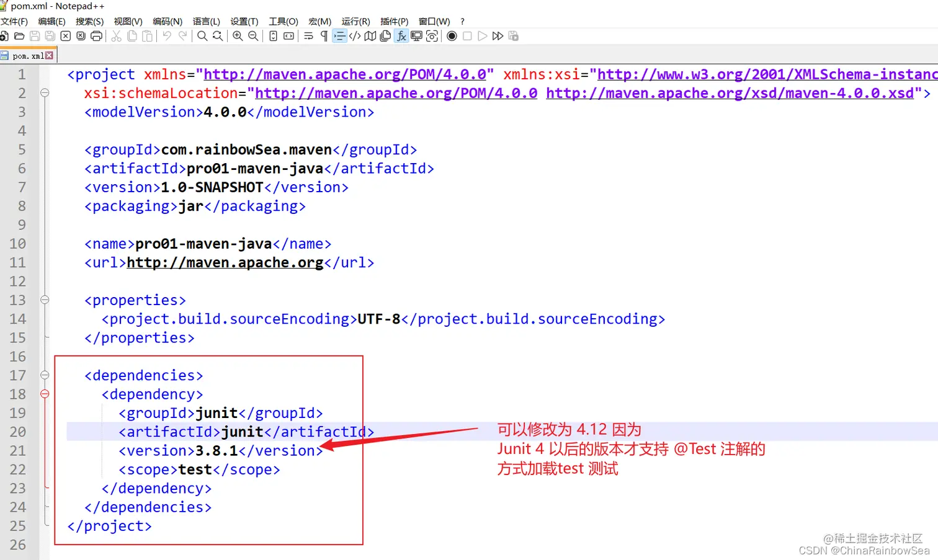Click Run Macro Multiple Times icon
The height and width of the screenshot is (560, 938).
coord(498,36)
